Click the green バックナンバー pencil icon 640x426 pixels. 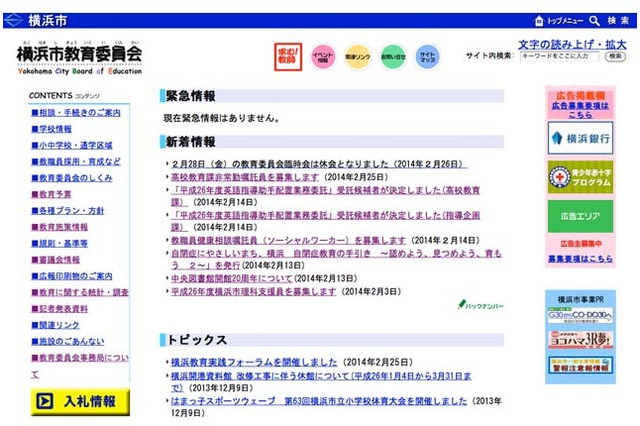coord(480,304)
